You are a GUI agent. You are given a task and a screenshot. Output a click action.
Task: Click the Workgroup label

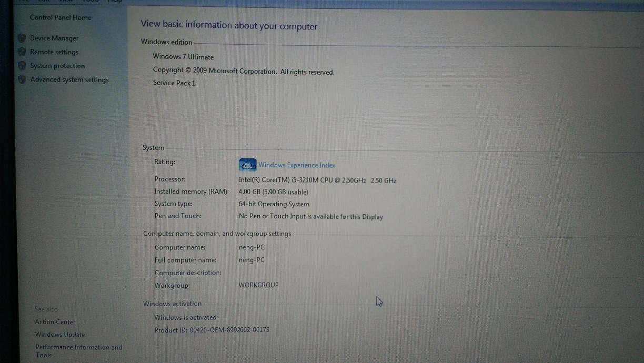pos(172,286)
